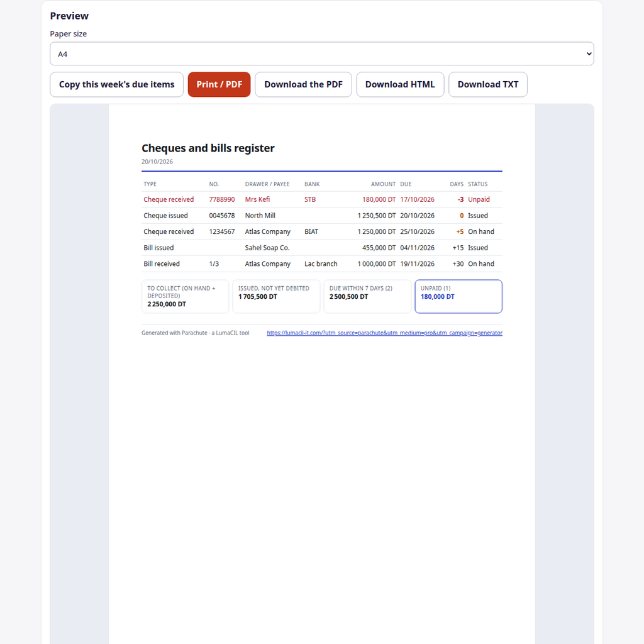Click the amount 1 250,500 DT
644x644 pixels.
point(377,216)
